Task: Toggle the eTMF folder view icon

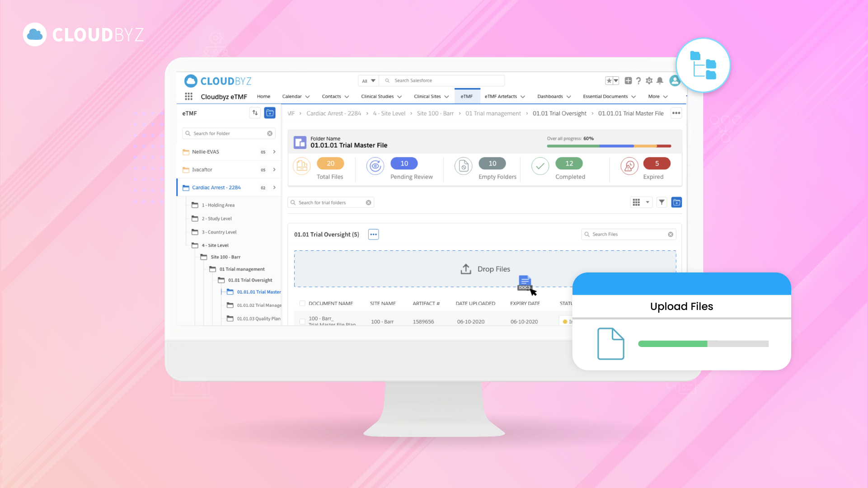Action: tap(269, 113)
